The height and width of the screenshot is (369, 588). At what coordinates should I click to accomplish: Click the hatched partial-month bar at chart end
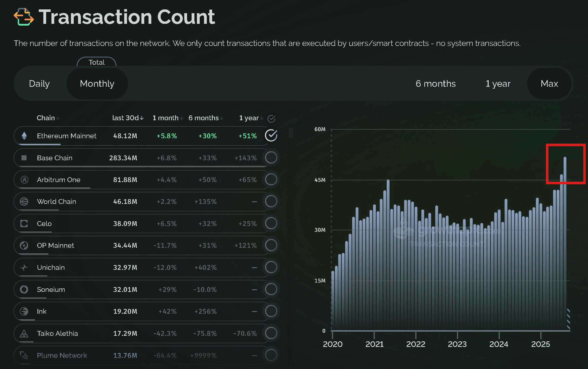point(568,319)
